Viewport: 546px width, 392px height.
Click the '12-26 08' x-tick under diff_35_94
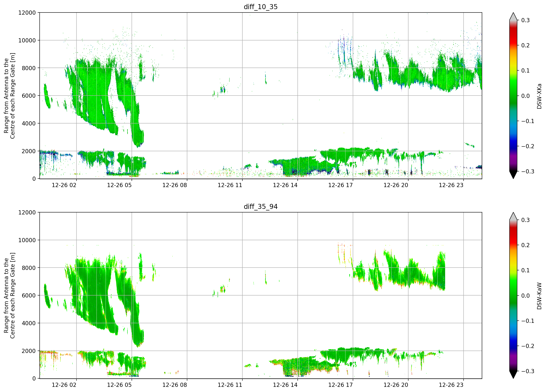[175, 385]
